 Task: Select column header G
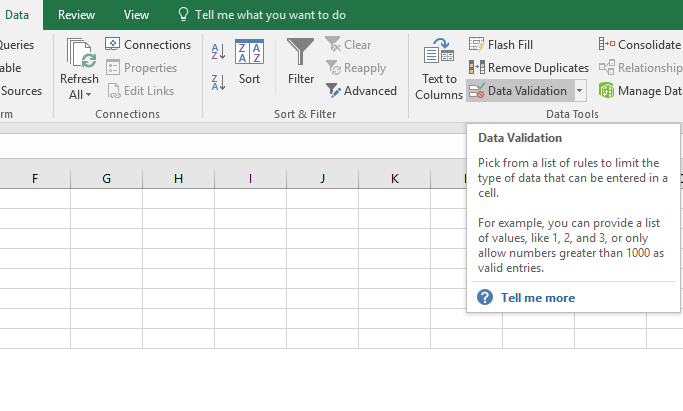pyautogui.click(x=106, y=179)
